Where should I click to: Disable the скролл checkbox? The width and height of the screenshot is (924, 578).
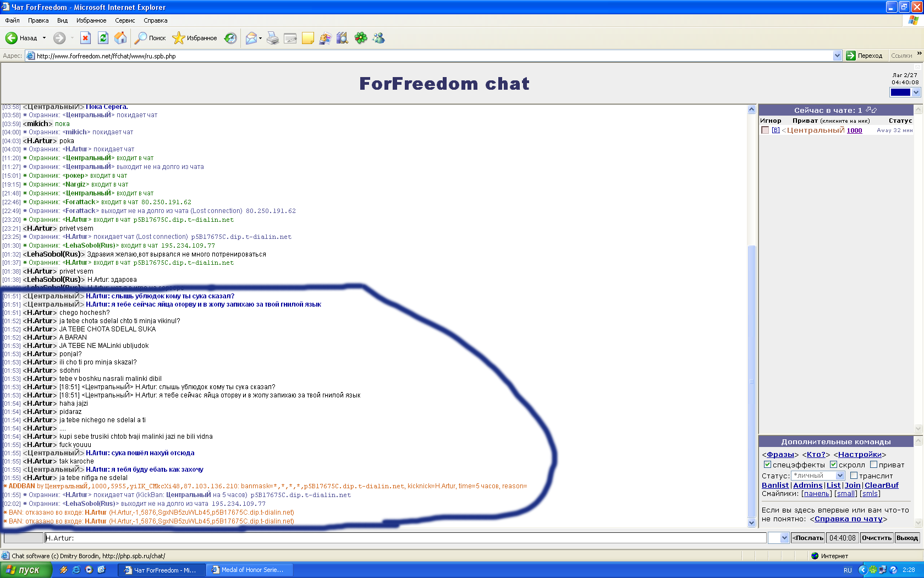pos(833,465)
